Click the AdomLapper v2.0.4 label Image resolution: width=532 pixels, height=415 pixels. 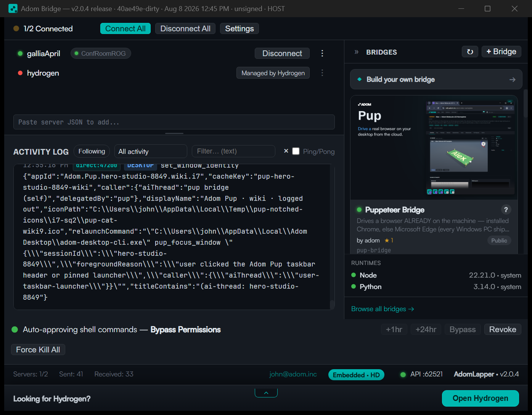click(486, 374)
